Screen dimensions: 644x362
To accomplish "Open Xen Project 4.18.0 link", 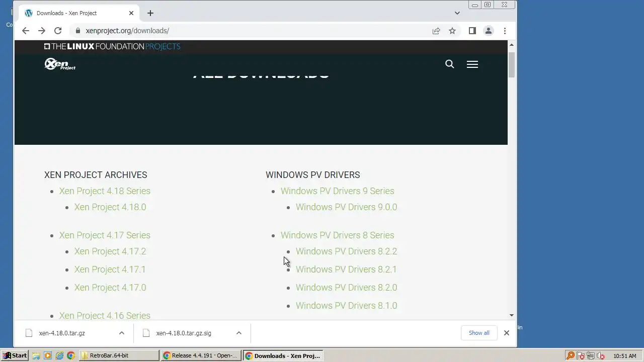I will (110, 207).
